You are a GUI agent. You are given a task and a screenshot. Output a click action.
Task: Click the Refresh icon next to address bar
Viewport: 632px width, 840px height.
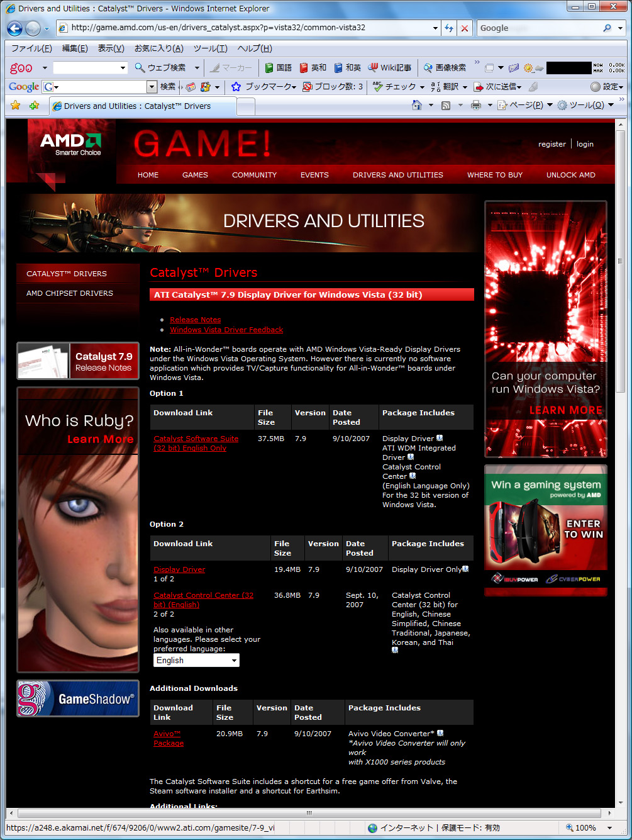pyautogui.click(x=448, y=28)
